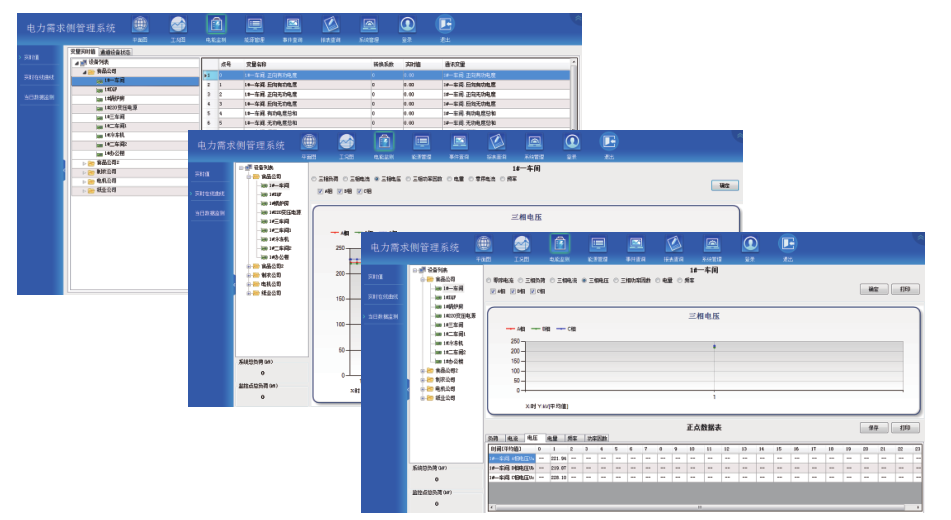Screen dimensions: 951x520
Task: Click horizontal scrollbar under 正点数据表 table
Action: (x=700, y=507)
